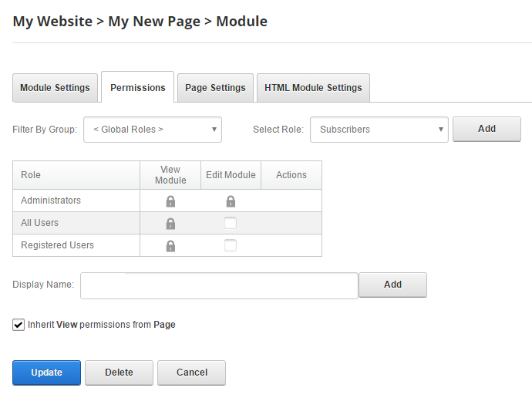Switch to the Module Settings tab
The height and width of the screenshot is (398, 532).
pos(55,88)
